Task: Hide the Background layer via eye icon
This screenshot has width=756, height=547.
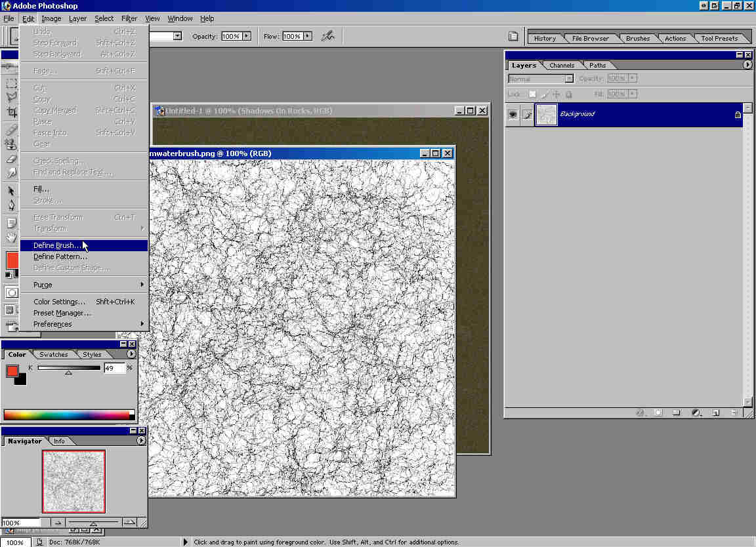Action: pos(513,115)
